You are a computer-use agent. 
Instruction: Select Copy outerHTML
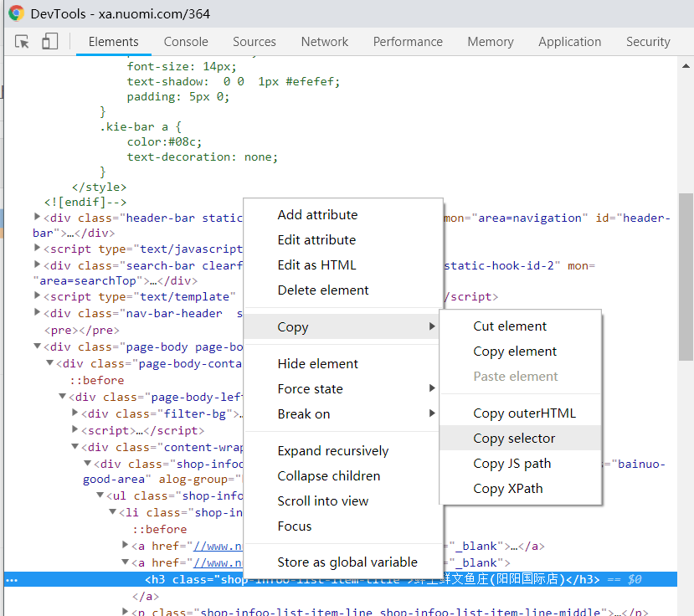(521, 413)
